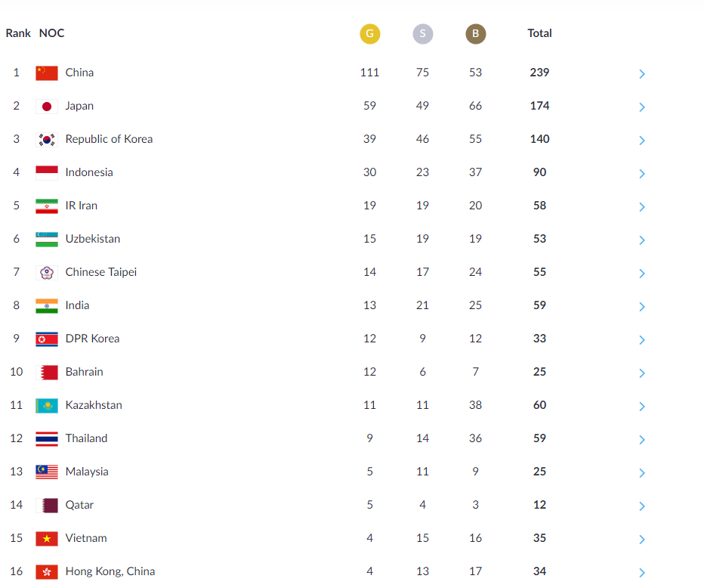Click the bronze medal B icon

coord(475,34)
